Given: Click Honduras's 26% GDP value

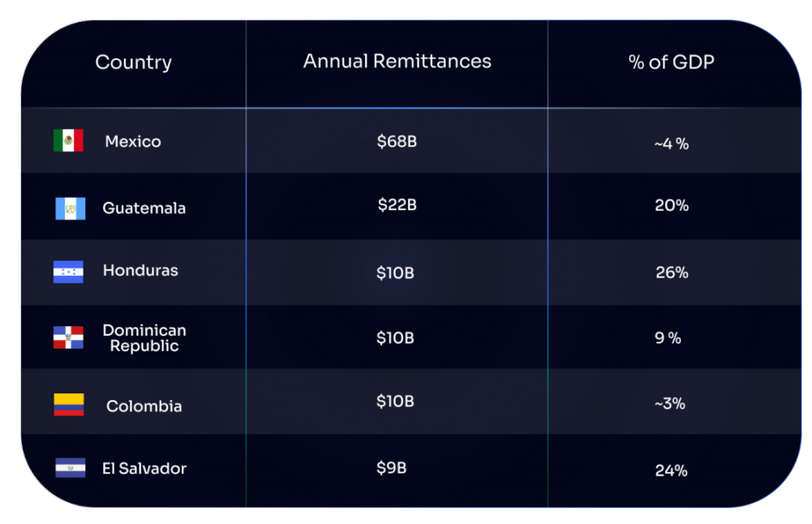Looking at the screenshot, I should (x=672, y=273).
